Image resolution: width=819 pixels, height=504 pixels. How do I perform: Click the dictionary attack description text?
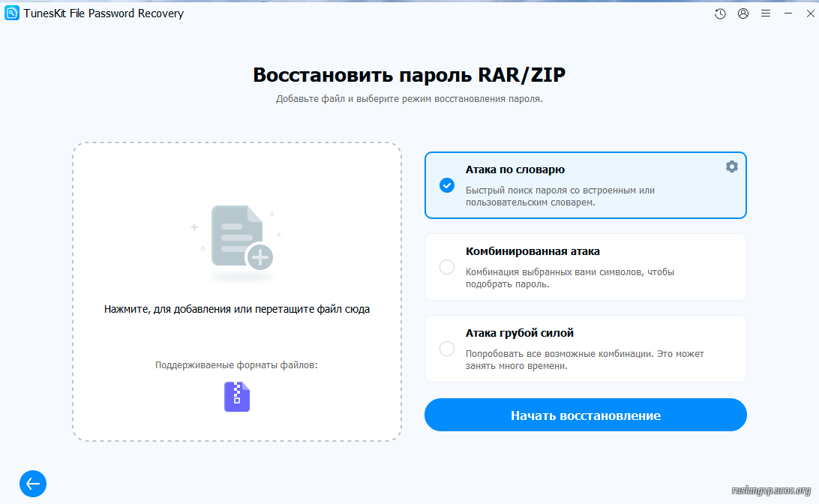pos(559,196)
